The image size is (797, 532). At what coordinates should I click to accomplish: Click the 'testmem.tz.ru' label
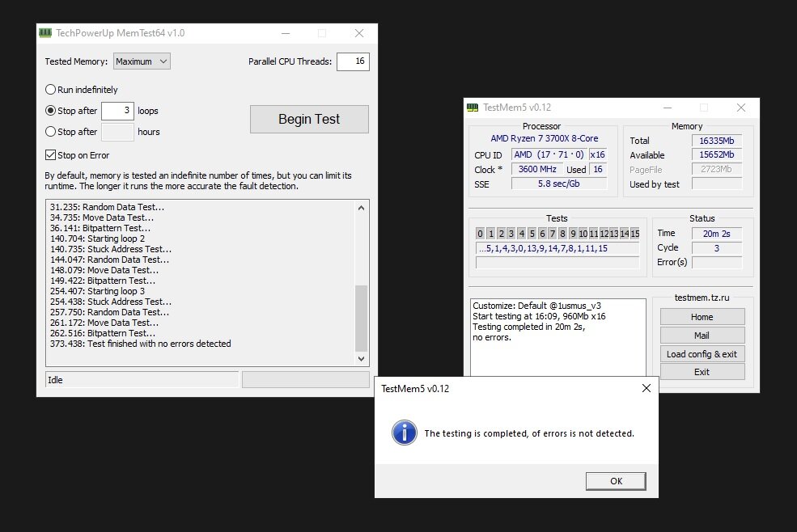point(702,298)
